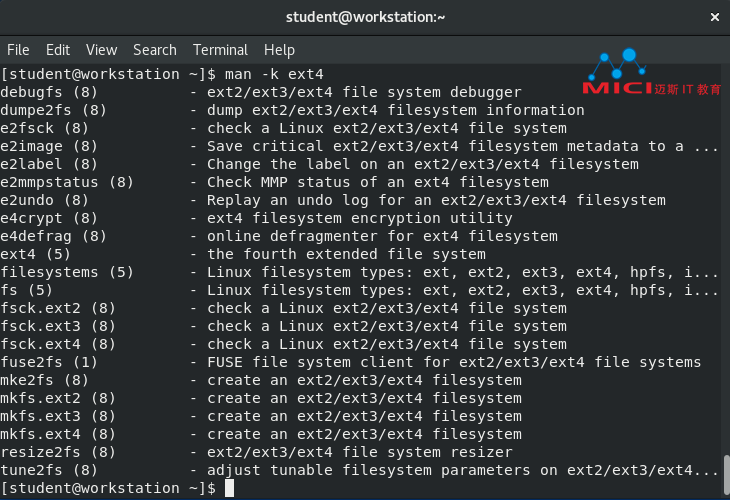Viewport: 730px width, 500px height.
Task: Close the terminal window with X
Action: pos(715,17)
